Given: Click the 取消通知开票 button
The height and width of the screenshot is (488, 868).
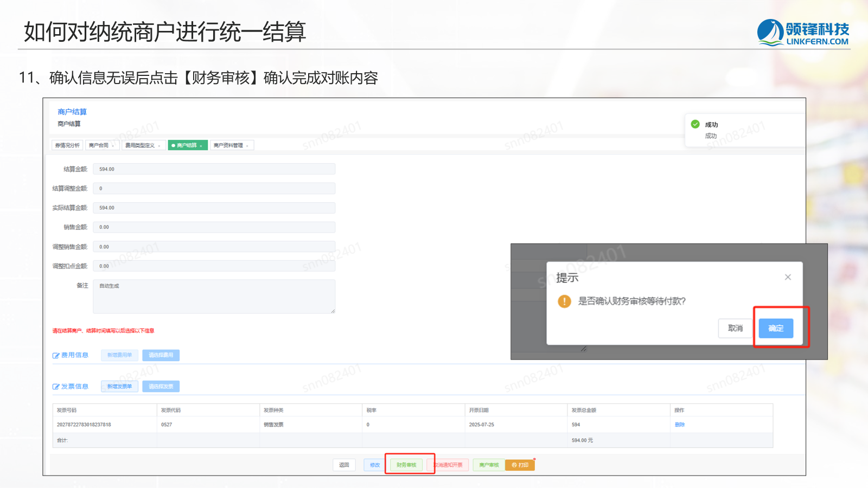Looking at the screenshot, I should tap(448, 465).
